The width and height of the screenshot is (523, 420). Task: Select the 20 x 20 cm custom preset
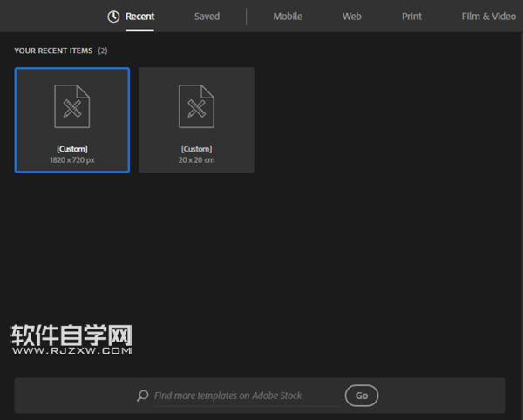pyautogui.click(x=196, y=120)
